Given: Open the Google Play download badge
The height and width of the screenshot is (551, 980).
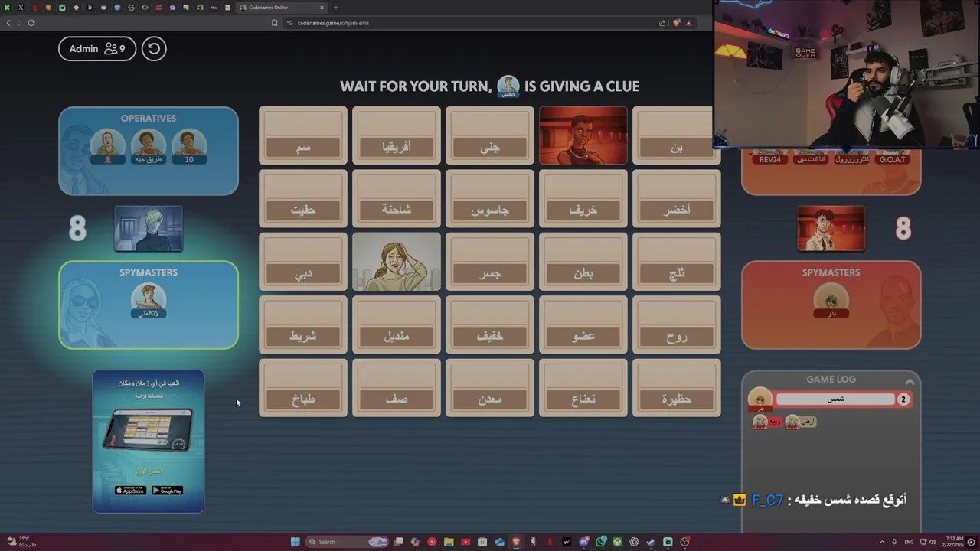Looking at the screenshot, I should tap(167, 491).
